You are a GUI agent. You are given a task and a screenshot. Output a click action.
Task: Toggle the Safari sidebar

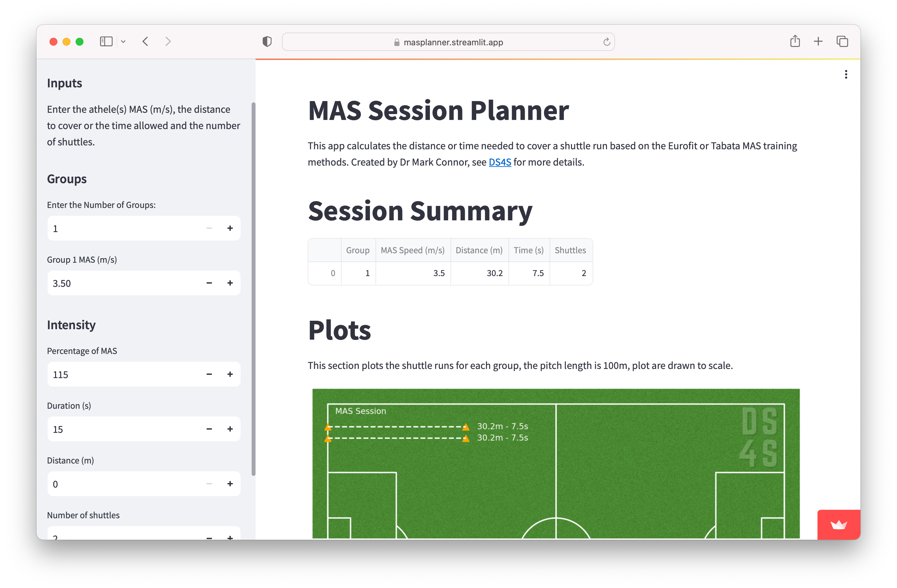106,41
